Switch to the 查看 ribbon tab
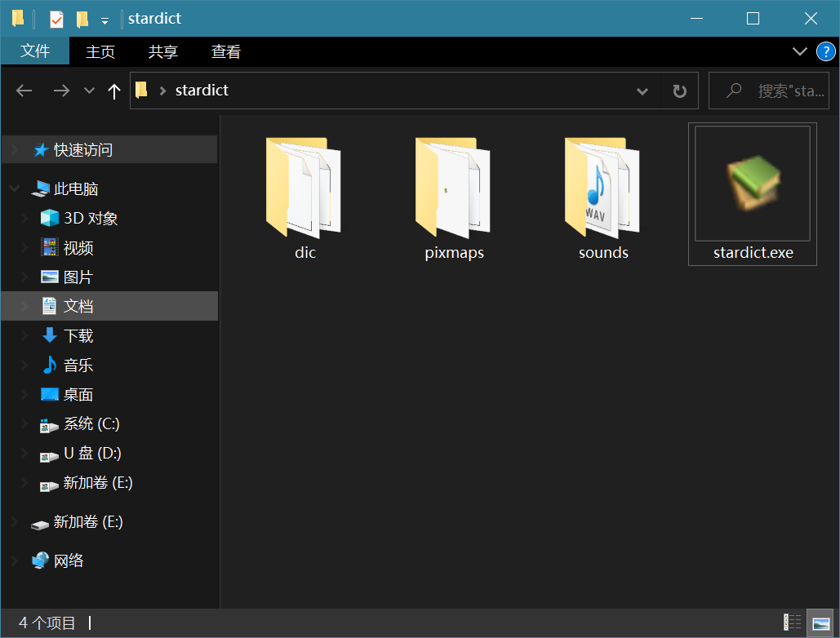Screen dimensions: 840x638 coord(226,51)
